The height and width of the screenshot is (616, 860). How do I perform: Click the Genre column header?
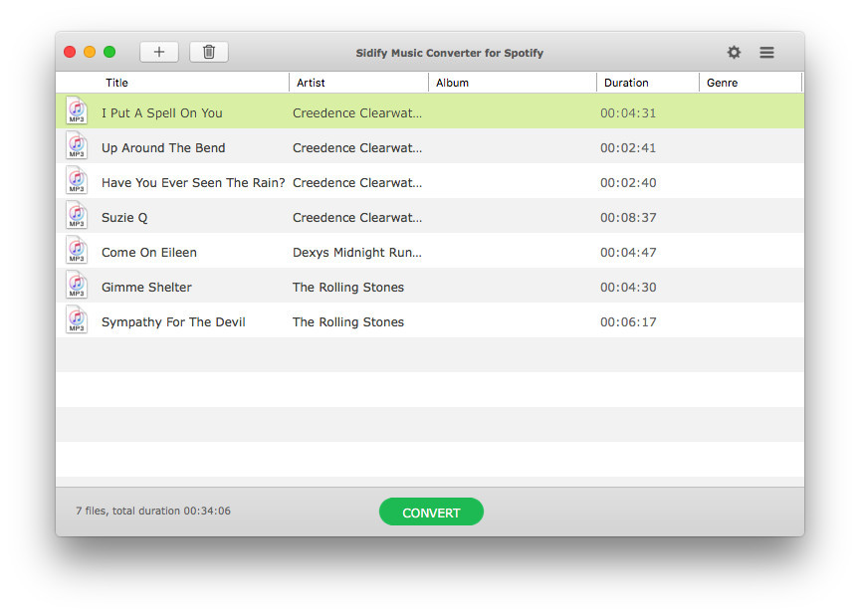pyautogui.click(x=723, y=83)
